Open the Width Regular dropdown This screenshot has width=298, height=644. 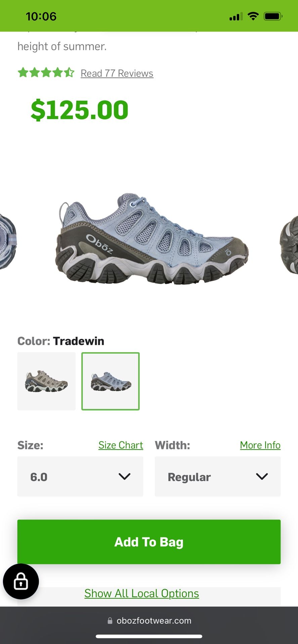click(x=218, y=477)
